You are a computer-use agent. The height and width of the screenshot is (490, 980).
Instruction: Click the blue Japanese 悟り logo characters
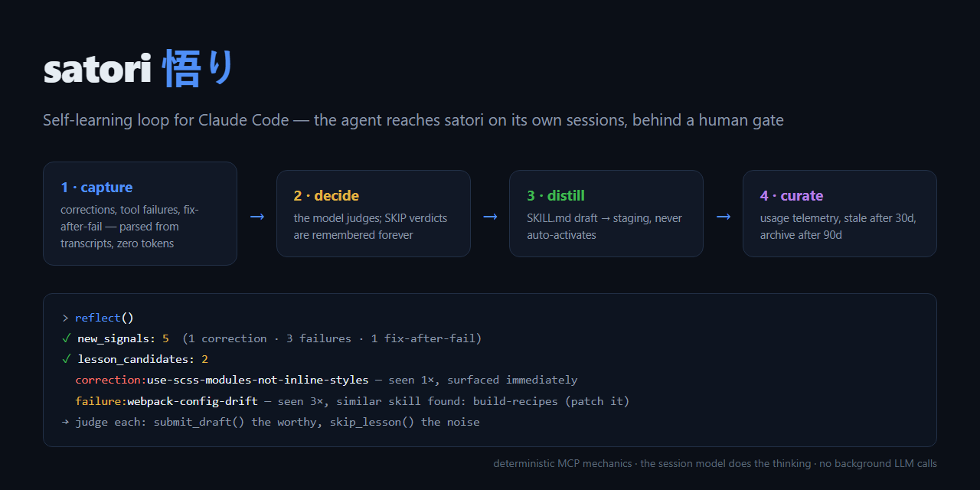click(x=198, y=70)
